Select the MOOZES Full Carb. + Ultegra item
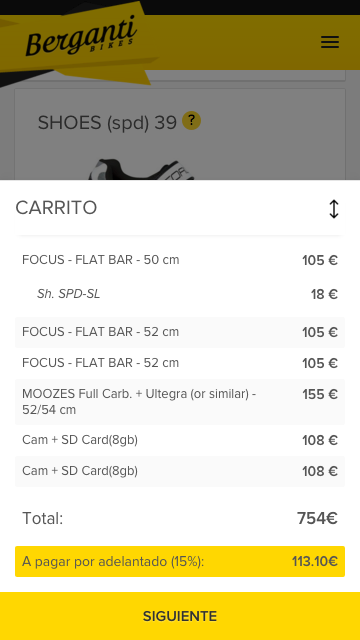This screenshot has width=360, height=640. click(x=180, y=402)
